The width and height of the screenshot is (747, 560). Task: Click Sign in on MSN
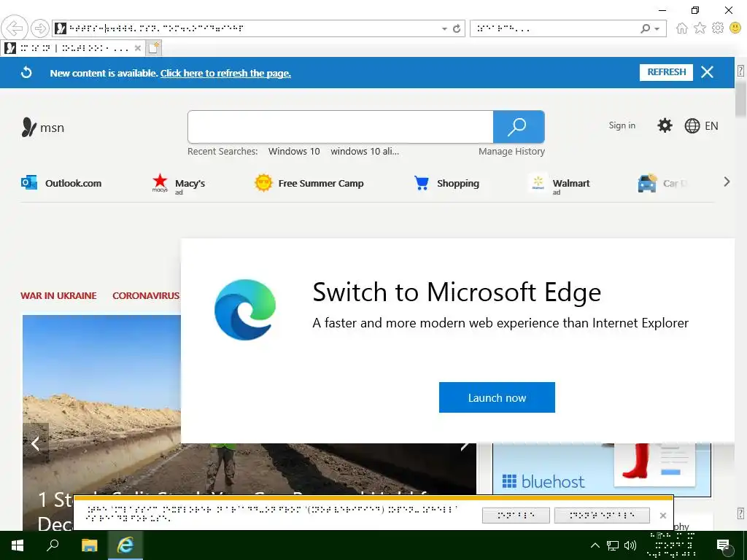622,125
